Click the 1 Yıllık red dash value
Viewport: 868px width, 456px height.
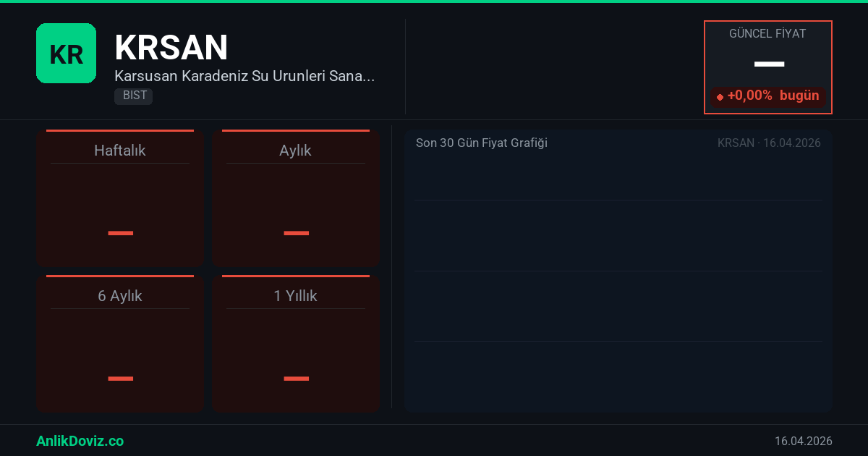[296, 379]
